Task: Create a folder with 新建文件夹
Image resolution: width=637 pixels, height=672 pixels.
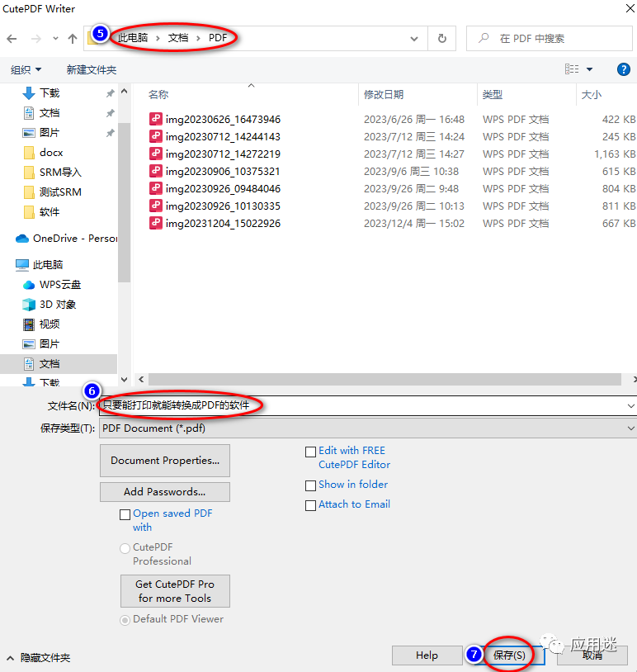Action: pos(92,69)
